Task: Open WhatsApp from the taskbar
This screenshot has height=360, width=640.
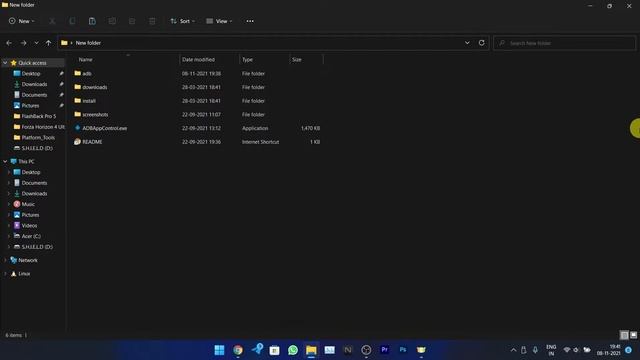Action: [293, 350]
